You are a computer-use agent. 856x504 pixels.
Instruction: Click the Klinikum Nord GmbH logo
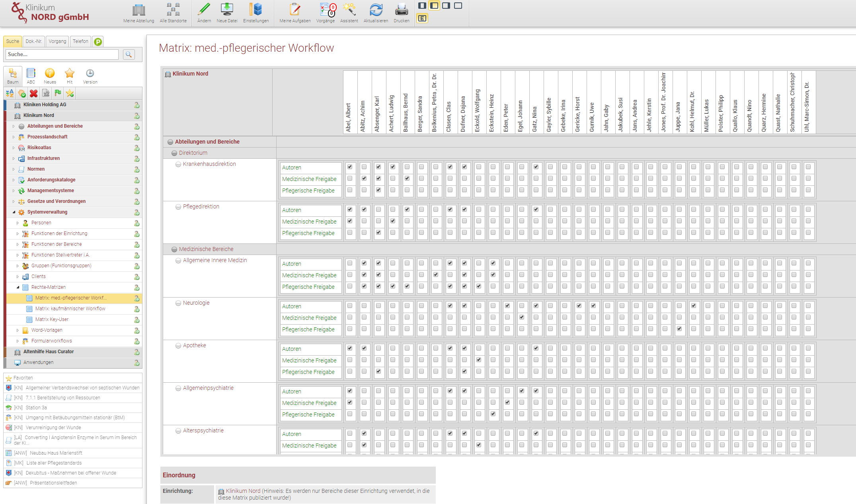(50, 13)
